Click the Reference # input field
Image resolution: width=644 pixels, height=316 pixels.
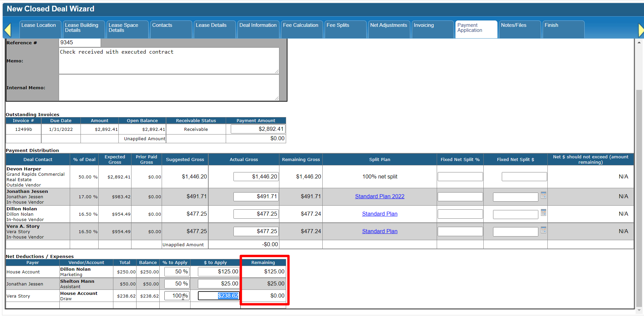click(80, 43)
